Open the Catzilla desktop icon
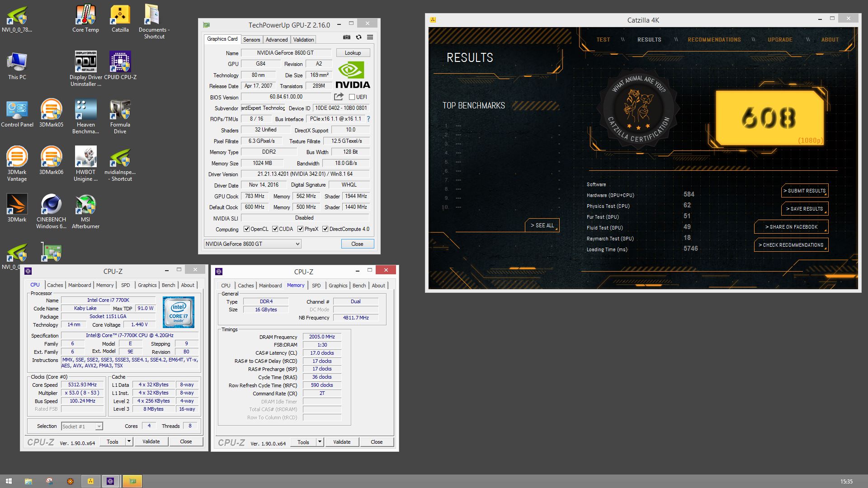This screenshot has height=488, width=868. click(120, 19)
